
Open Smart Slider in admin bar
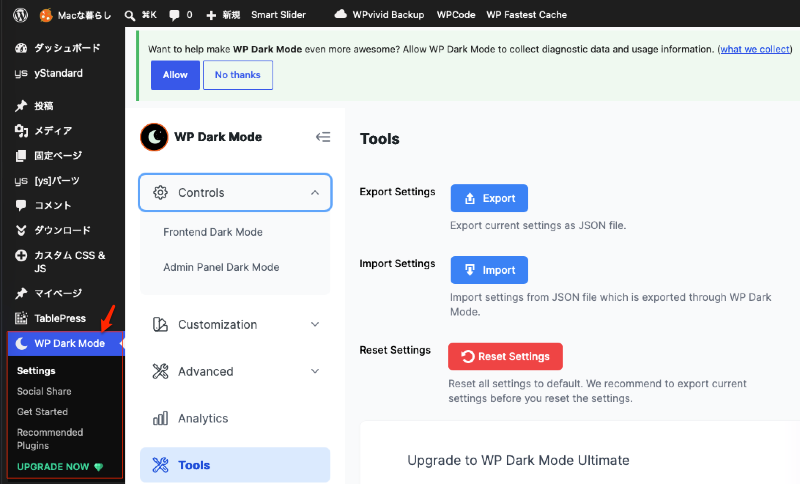[278, 15]
